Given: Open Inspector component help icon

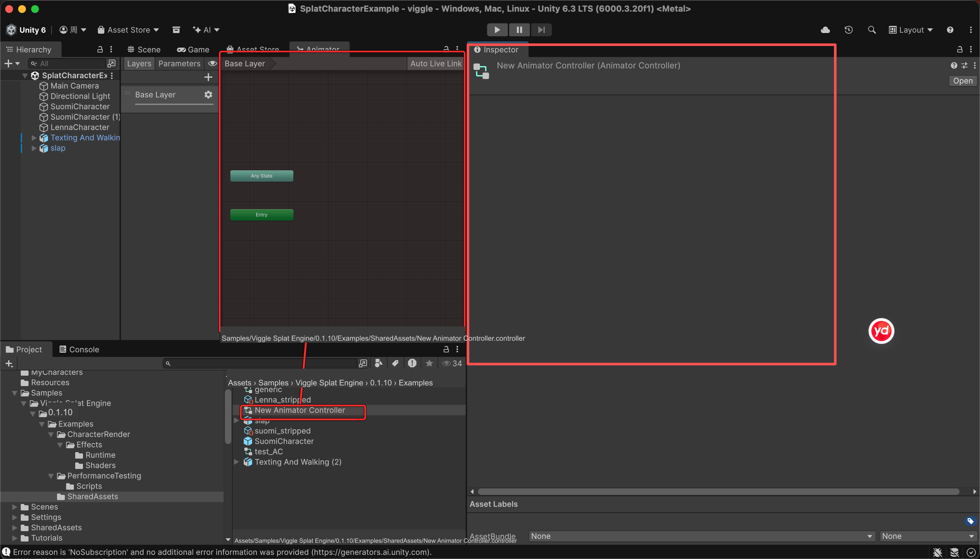Looking at the screenshot, I should point(954,66).
